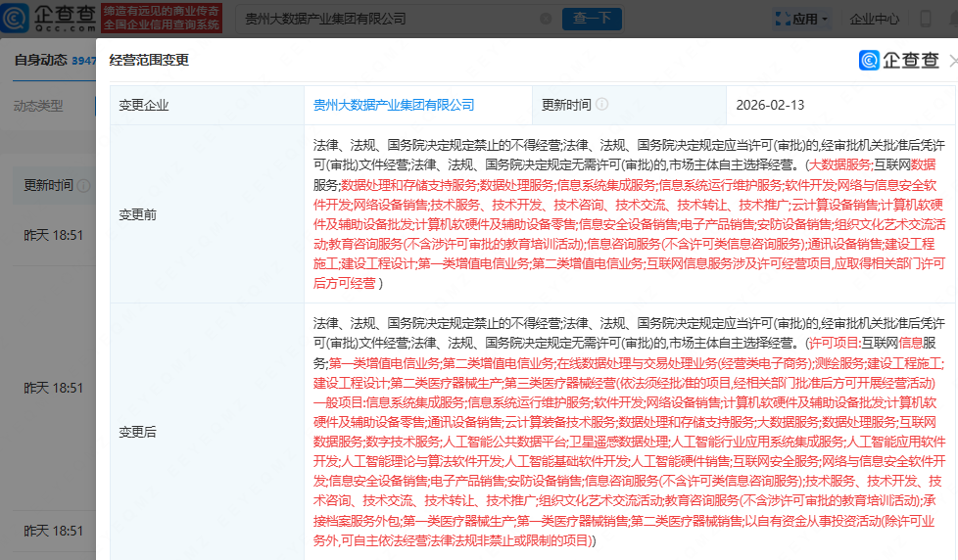Image resolution: width=958 pixels, height=560 pixels.
Task: Click the red slogan banner beside logo
Action: coord(162,18)
